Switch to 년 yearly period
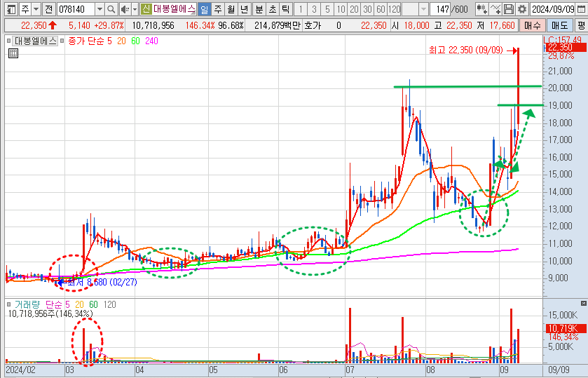This screenshot has height=378, width=588. point(245,9)
